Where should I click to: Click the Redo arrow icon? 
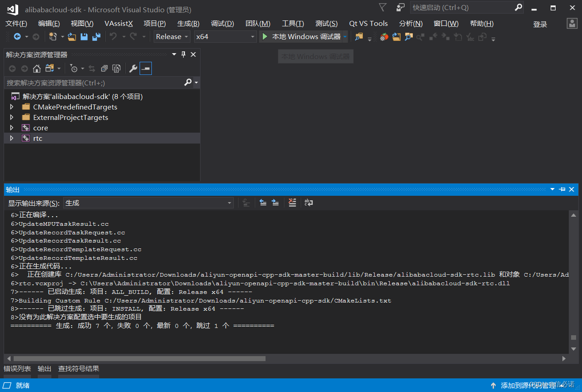coord(133,37)
